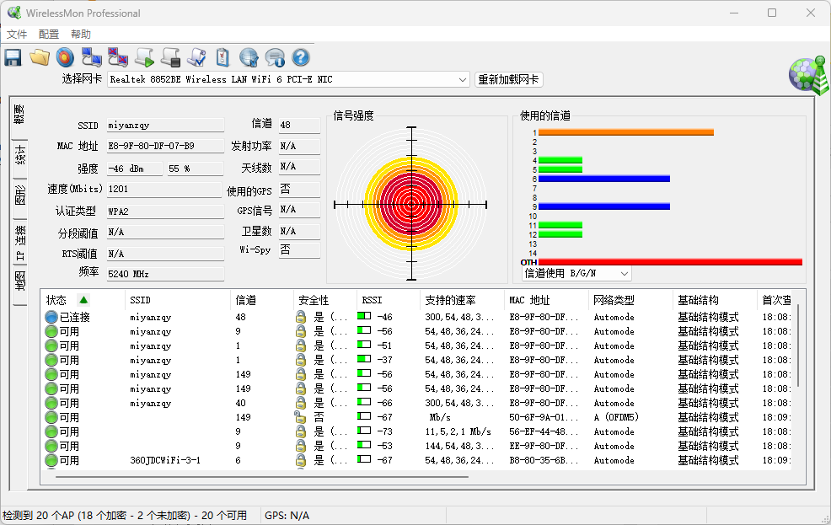The height and width of the screenshot is (526, 832).
Task: Click the MAC 地址 field E8-9F-80-DF-07-B9
Action: (165, 146)
